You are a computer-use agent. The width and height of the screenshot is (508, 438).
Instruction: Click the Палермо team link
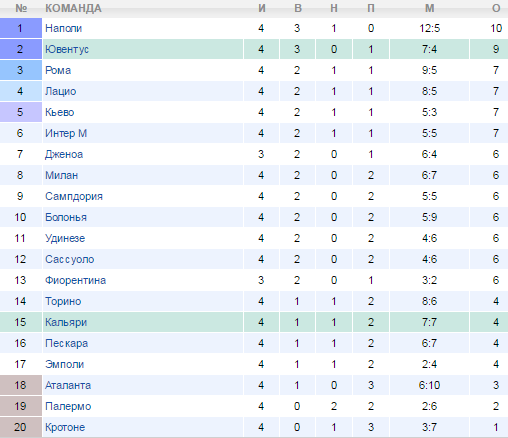68,406
